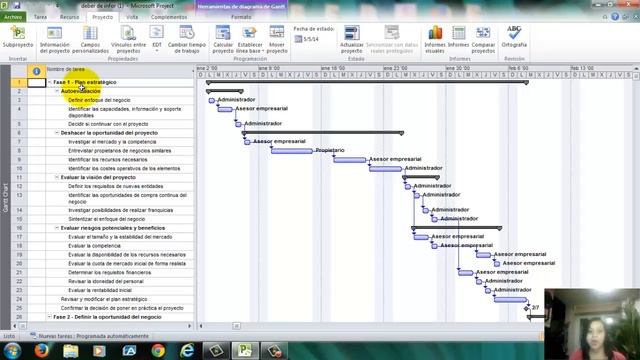Click Mover proyecto

coord(277,40)
